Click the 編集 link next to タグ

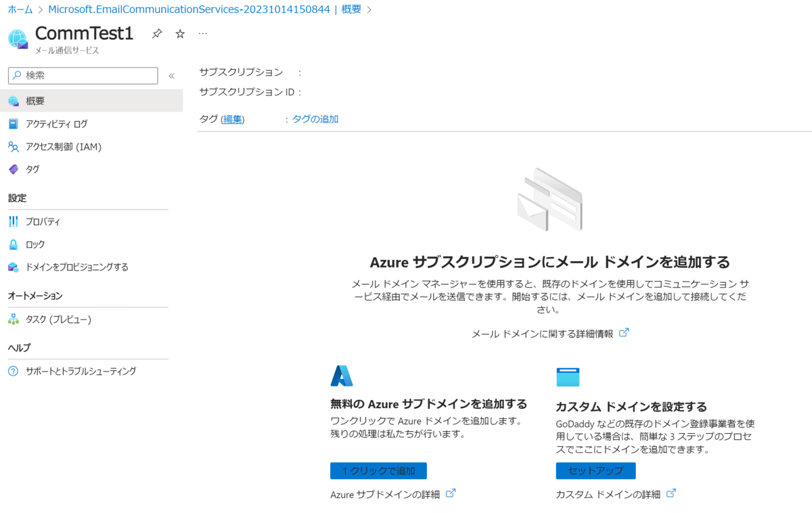tap(233, 119)
